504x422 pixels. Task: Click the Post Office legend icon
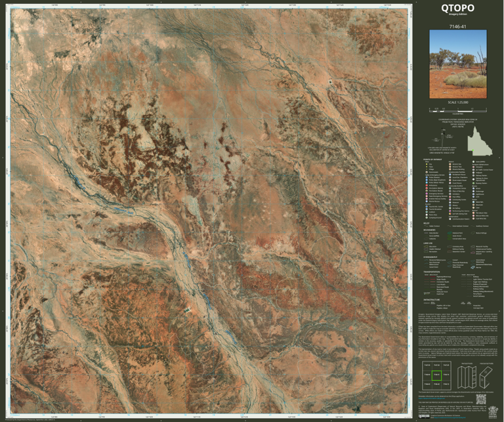pyautogui.click(x=450, y=197)
